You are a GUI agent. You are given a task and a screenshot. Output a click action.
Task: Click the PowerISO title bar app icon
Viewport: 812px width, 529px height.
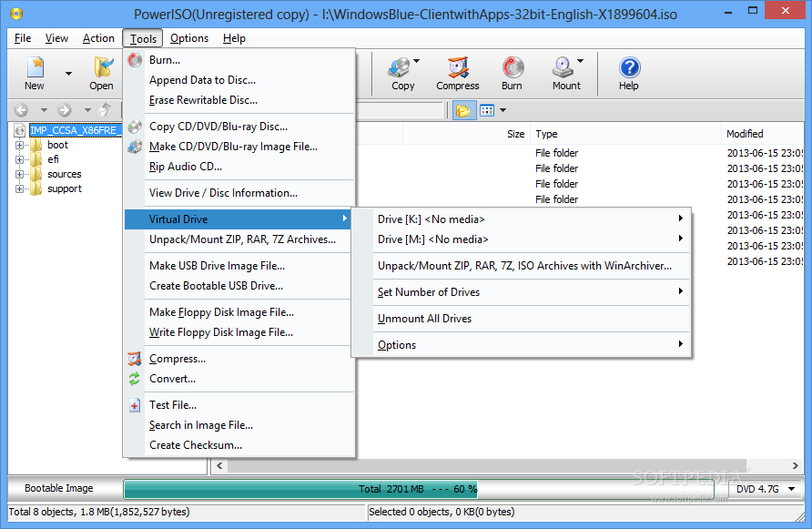(x=17, y=14)
